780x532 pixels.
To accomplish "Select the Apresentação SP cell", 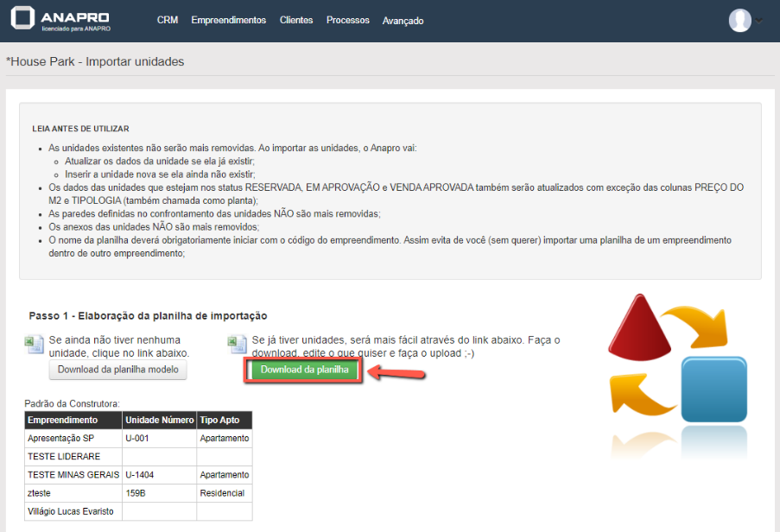I will coord(73,439).
